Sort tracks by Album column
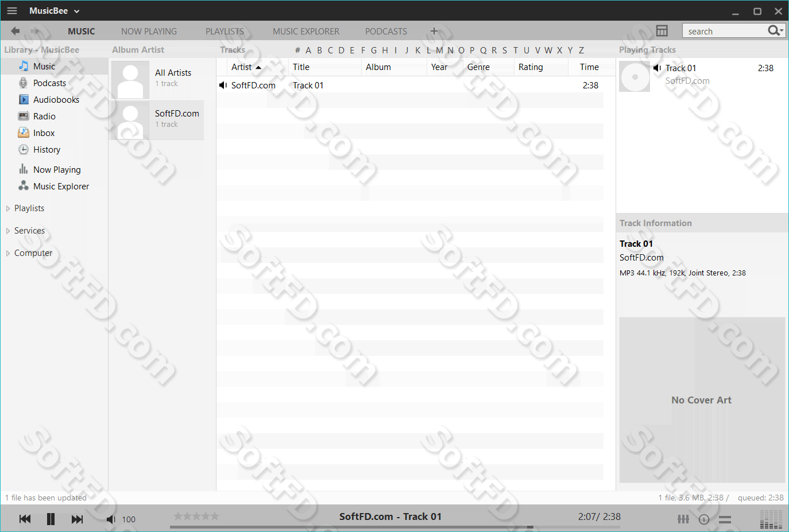 click(x=394, y=67)
